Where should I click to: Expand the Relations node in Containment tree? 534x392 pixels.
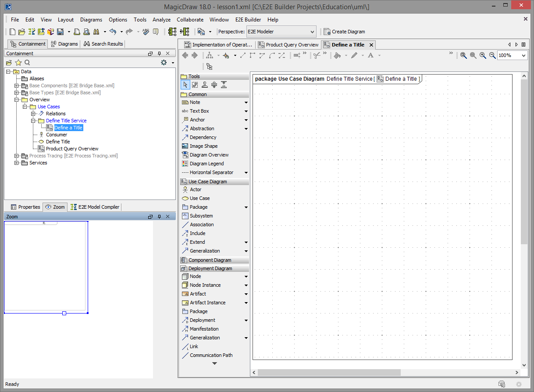click(x=33, y=114)
